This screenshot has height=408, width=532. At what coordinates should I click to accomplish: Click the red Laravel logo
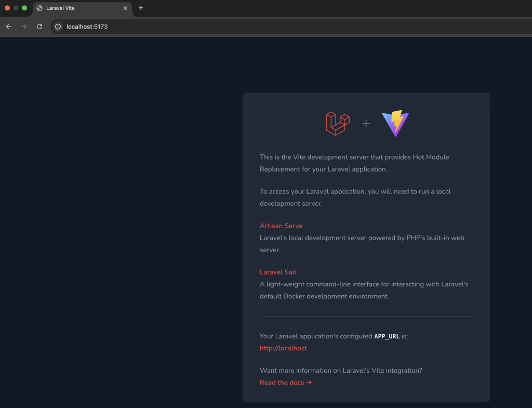click(337, 124)
